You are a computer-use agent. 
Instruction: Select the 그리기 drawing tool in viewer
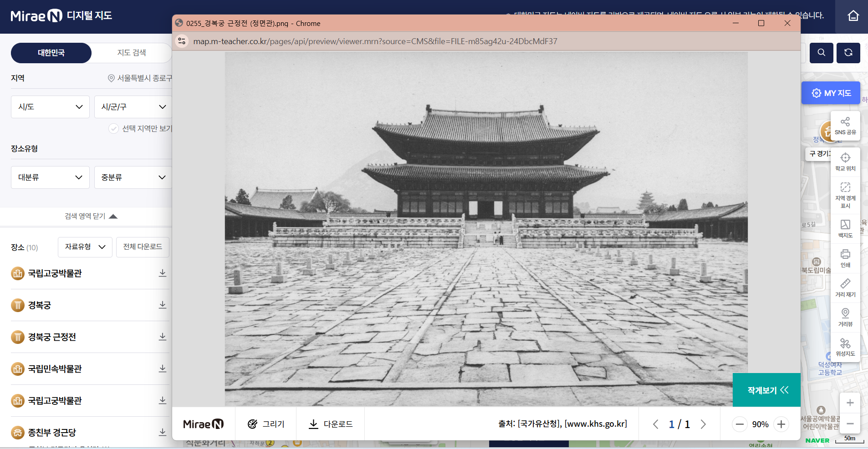267,424
